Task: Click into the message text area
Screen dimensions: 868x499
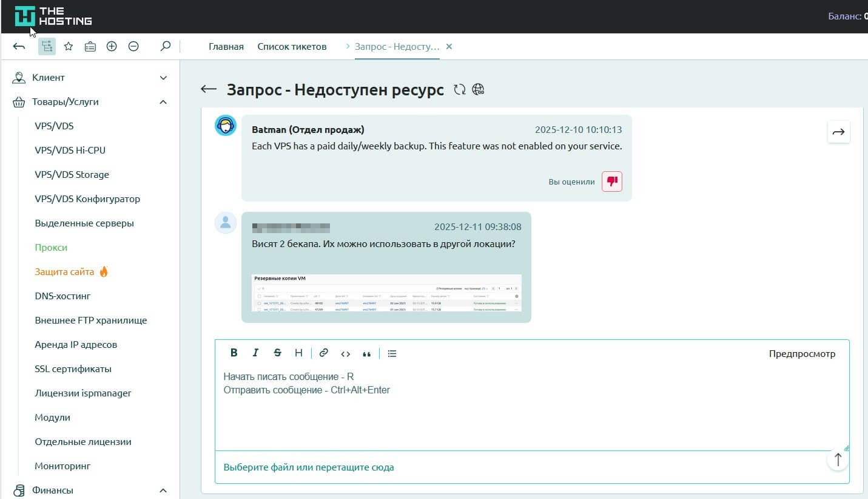Action: pyautogui.click(x=531, y=407)
